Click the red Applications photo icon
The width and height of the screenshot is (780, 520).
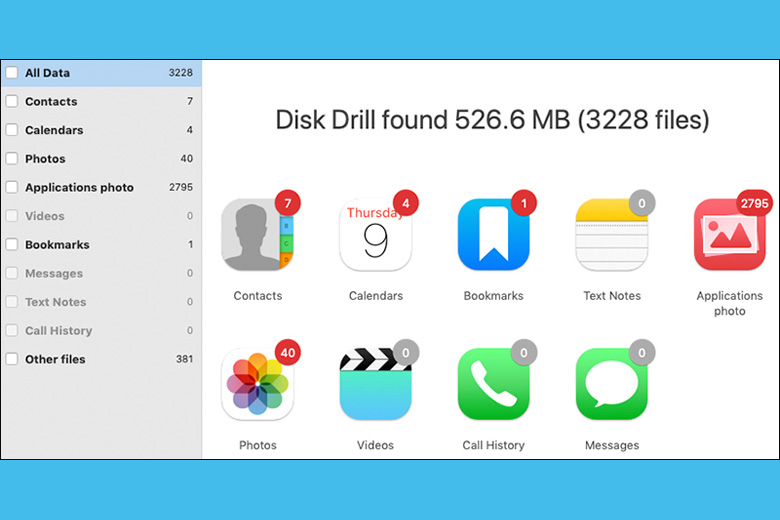pyautogui.click(x=729, y=235)
